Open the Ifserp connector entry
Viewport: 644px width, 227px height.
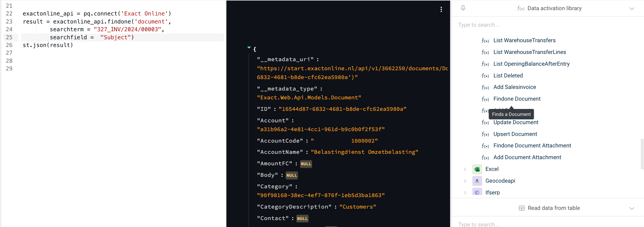tap(492, 193)
